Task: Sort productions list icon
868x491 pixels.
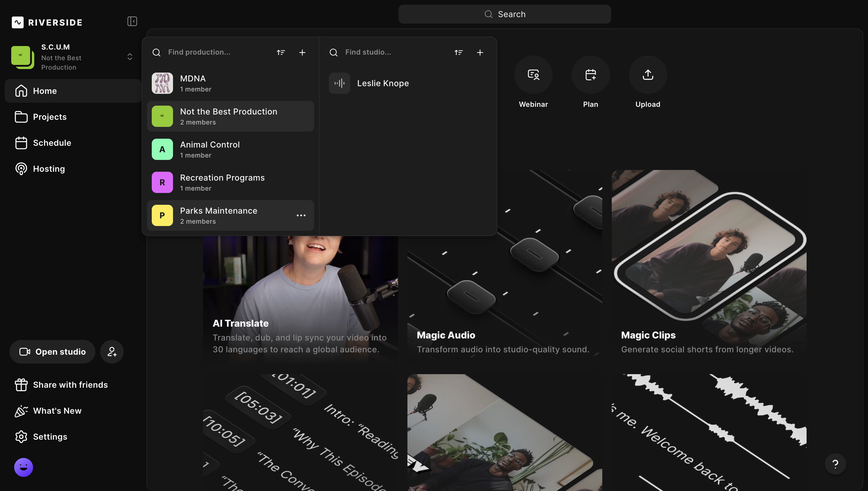Action: point(281,53)
